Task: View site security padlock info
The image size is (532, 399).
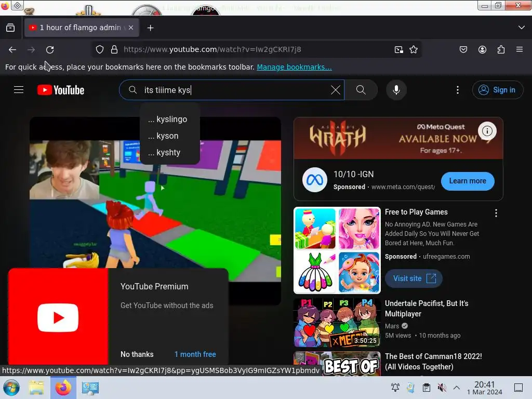Action: 114,49
